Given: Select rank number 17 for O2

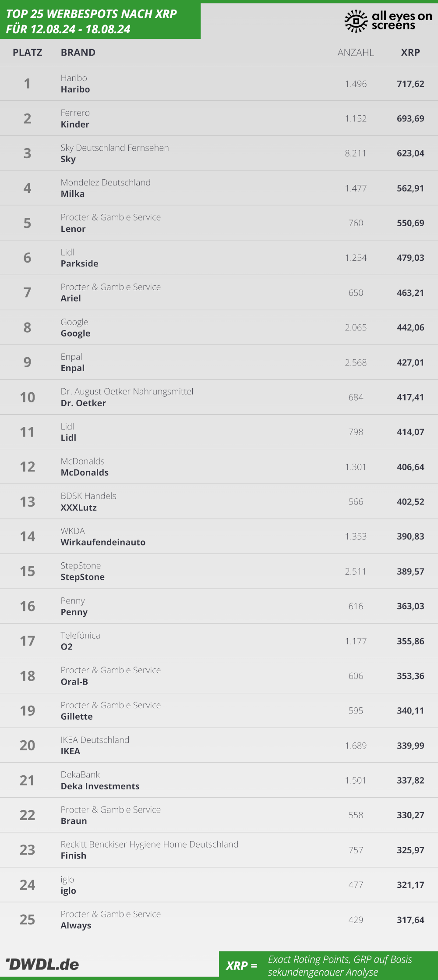Looking at the screenshot, I should pyautogui.click(x=28, y=641).
